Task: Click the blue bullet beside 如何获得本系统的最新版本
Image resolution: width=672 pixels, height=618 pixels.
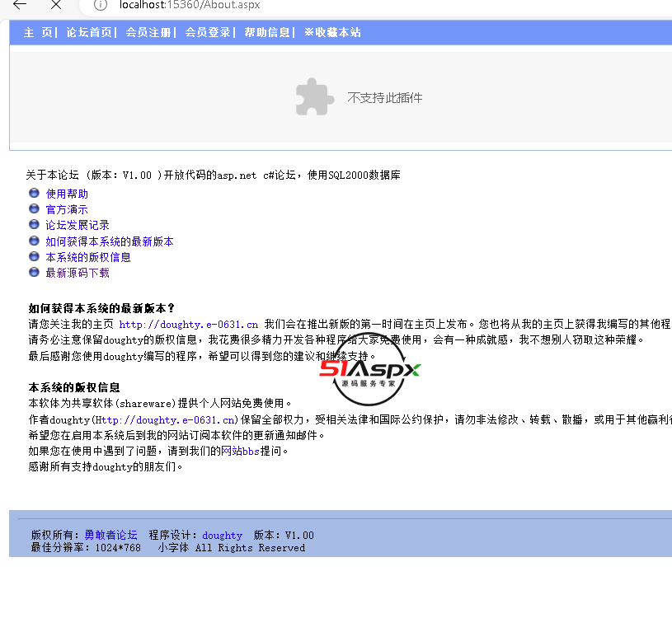Action: tap(34, 241)
